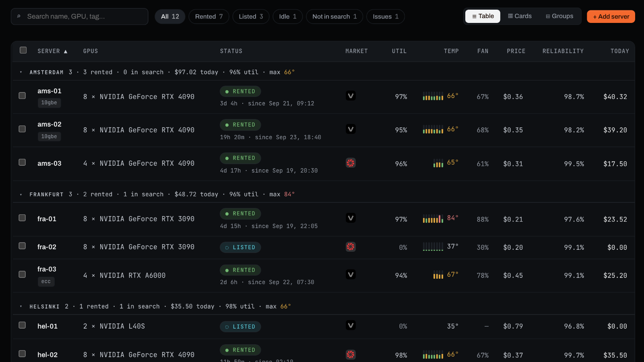Screen dimensions: 644x362
Task: Sort by the Reliability column header
Action: pyautogui.click(x=563, y=51)
